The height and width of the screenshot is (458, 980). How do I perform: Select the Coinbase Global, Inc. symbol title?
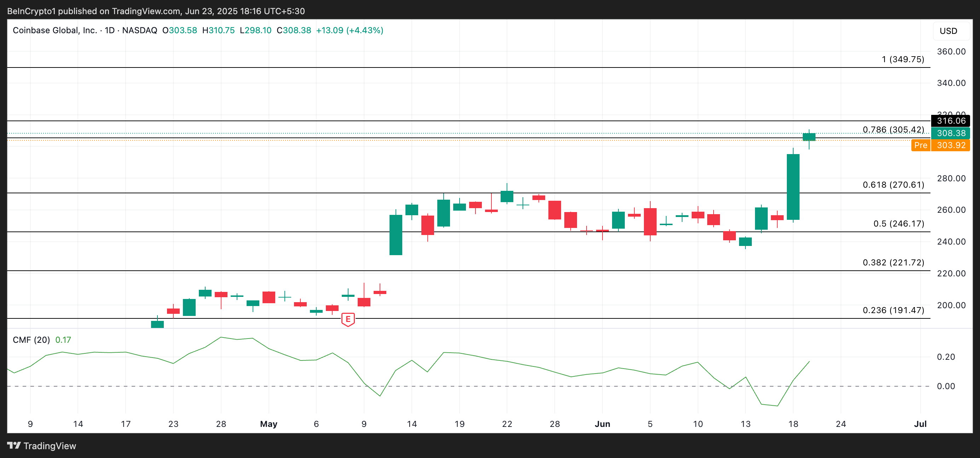coord(55,30)
